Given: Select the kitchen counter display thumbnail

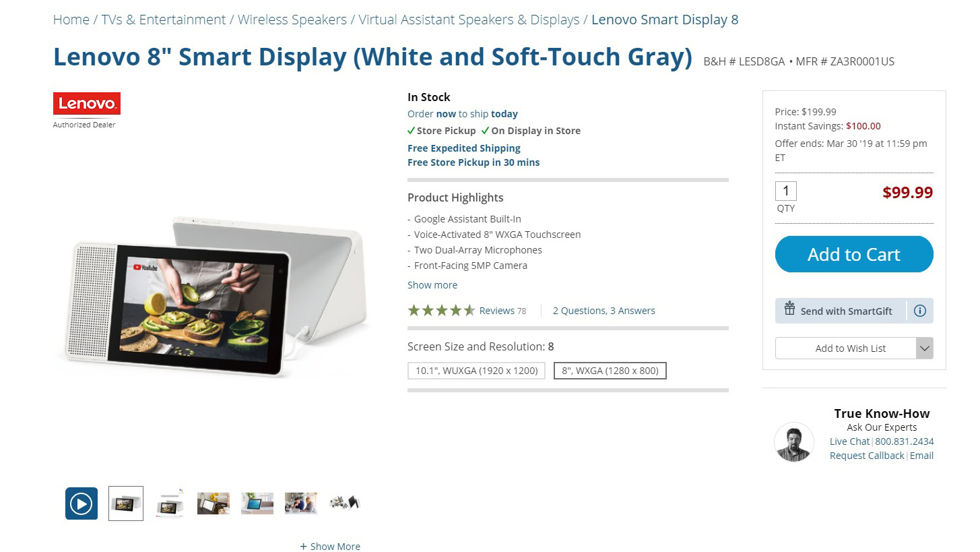Looking at the screenshot, I should click(214, 503).
